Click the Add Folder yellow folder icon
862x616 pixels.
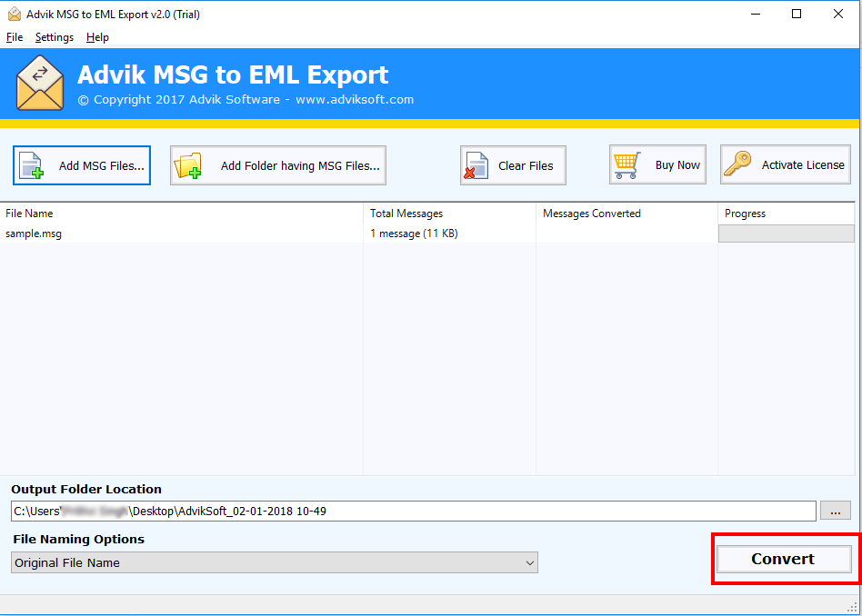[188, 165]
